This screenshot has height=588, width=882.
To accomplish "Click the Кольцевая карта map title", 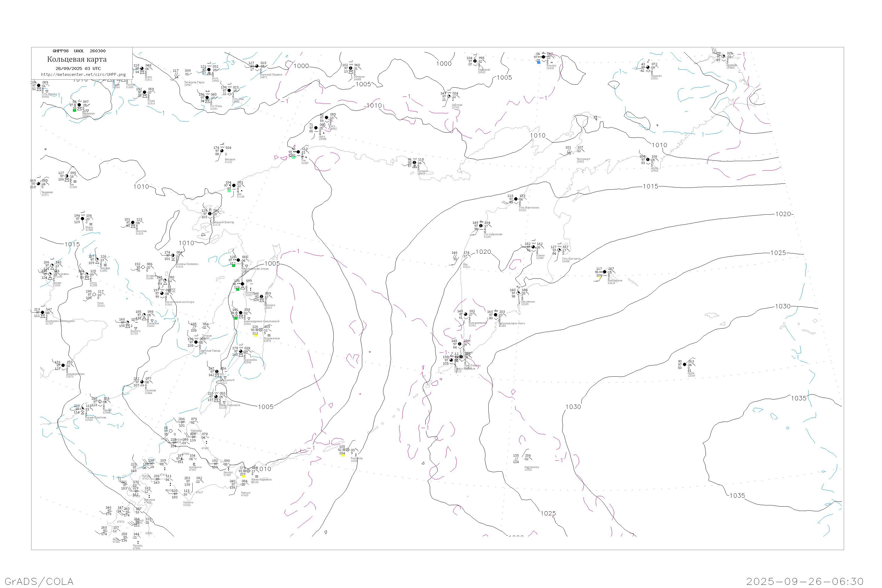I will 77,59.
